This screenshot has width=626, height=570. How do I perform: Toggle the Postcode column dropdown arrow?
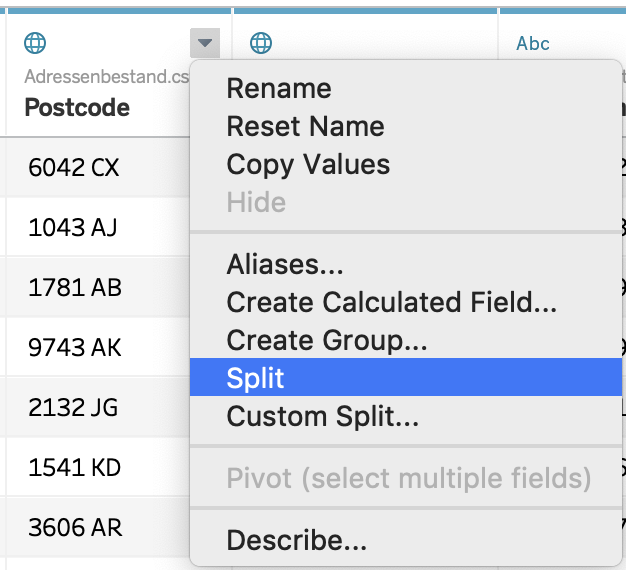click(204, 43)
